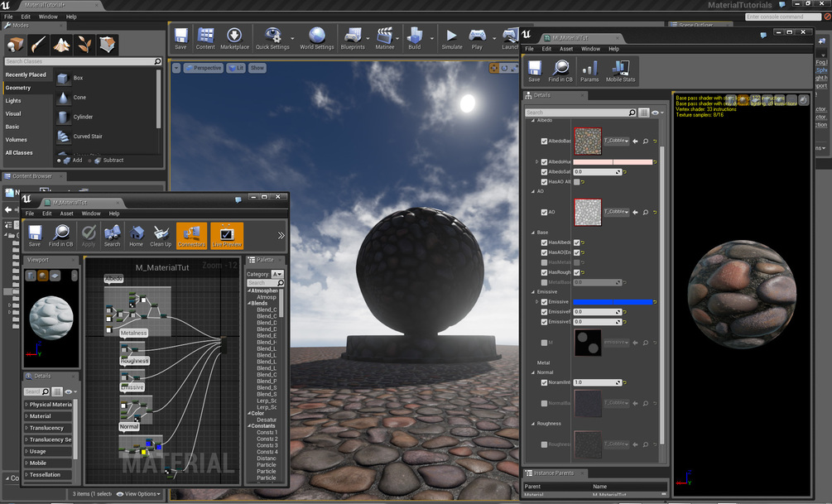Open the Marketplace from main toolbar
The height and width of the screenshot is (504, 832).
[x=234, y=39]
